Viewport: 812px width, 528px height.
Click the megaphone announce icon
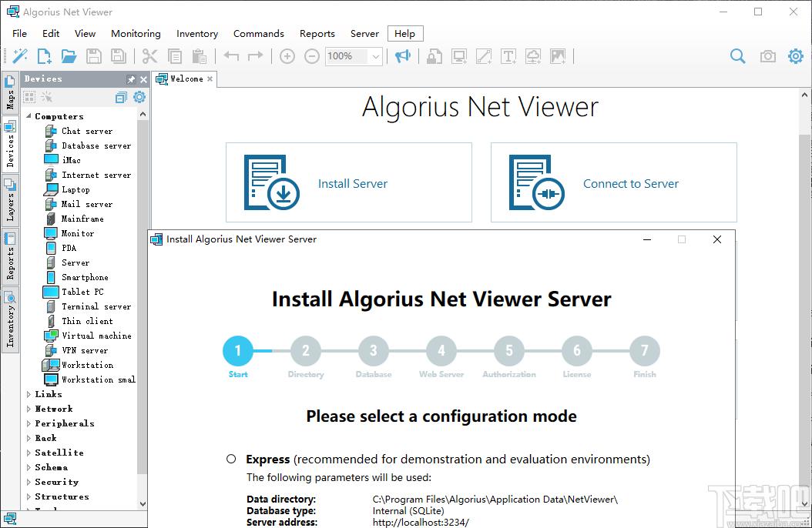point(402,56)
